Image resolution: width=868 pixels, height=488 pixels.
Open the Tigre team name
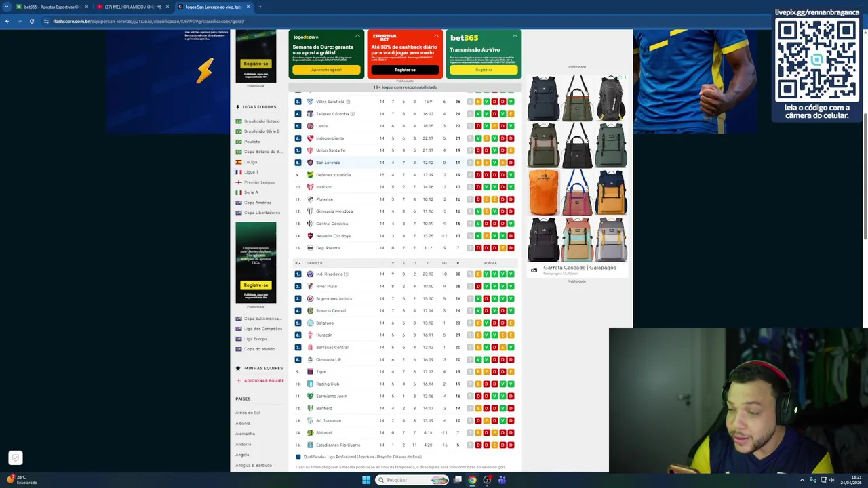pyautogui.click(x=321, y=371)
